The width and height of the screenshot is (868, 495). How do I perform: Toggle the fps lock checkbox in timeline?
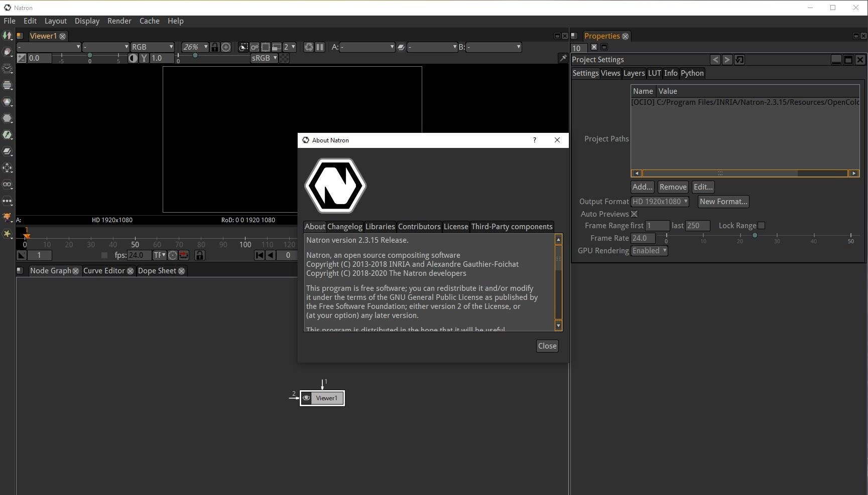(x=104, y=255)
